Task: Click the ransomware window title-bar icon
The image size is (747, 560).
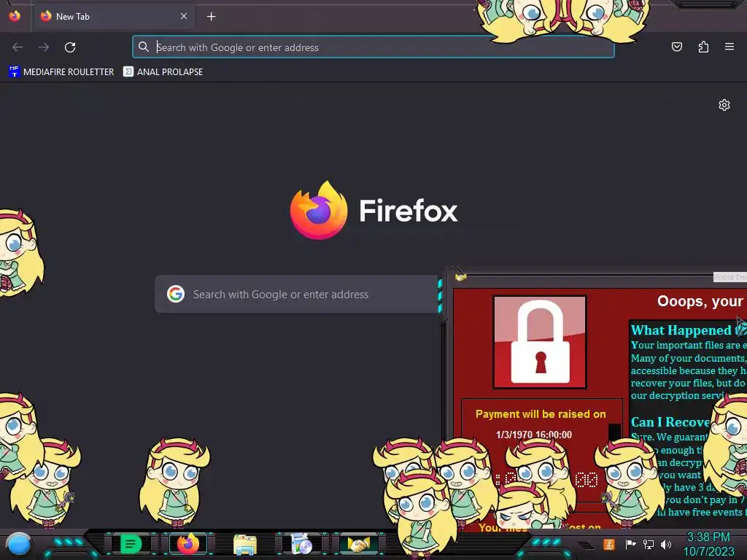Action: (x=460, y=276)
